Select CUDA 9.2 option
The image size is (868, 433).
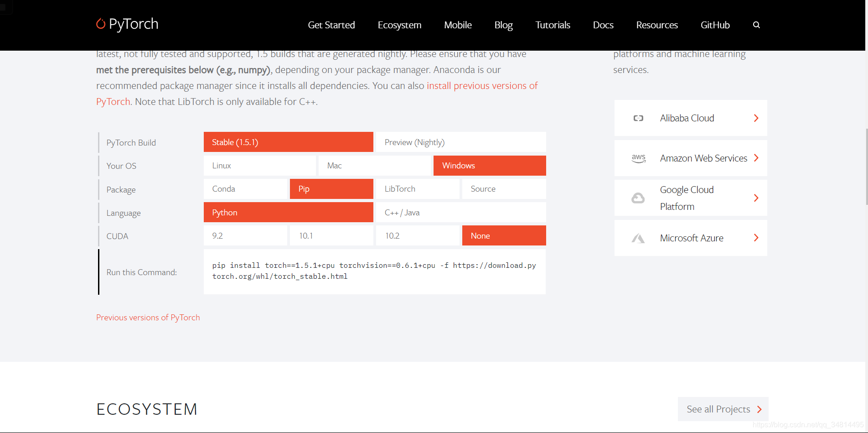pos(245,235)
